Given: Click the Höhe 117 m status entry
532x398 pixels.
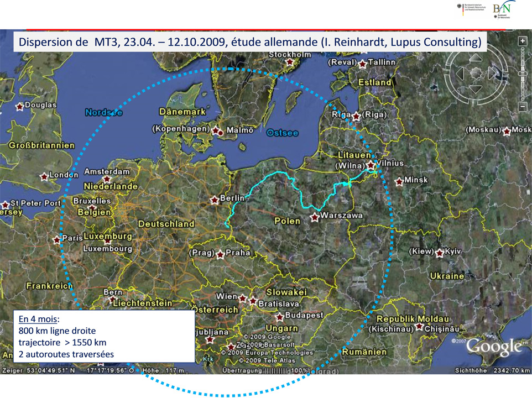Looking at the screenshot, I should pos(164,370).
